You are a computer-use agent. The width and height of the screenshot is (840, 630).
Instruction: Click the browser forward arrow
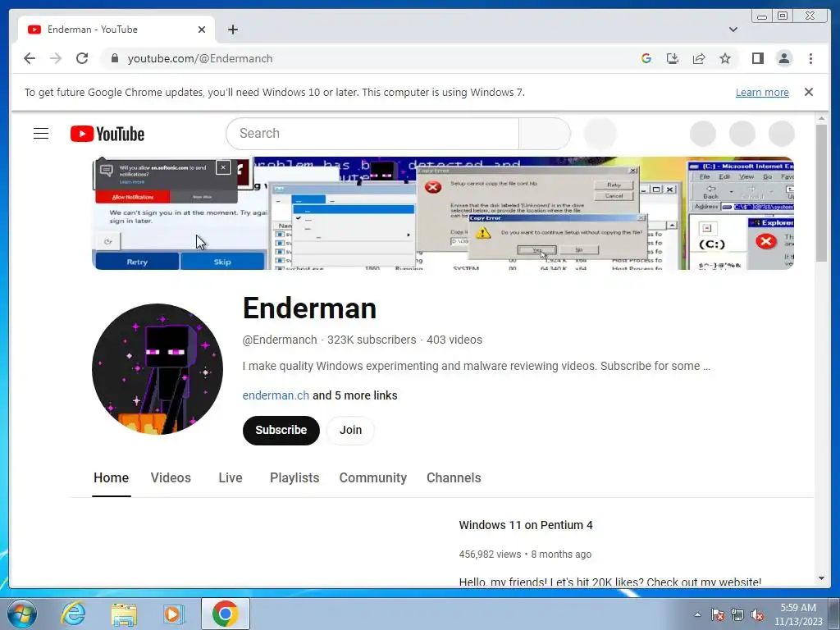coord(56,58)
